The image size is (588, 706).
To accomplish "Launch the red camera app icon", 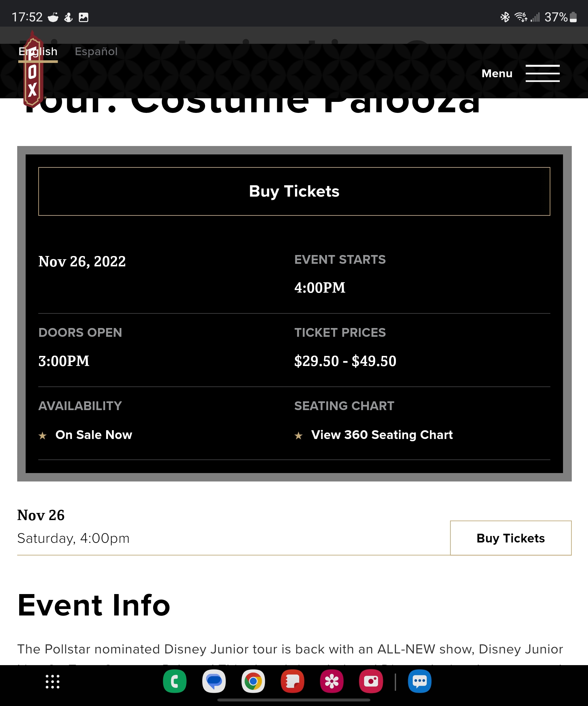I will tap(371, 681).
